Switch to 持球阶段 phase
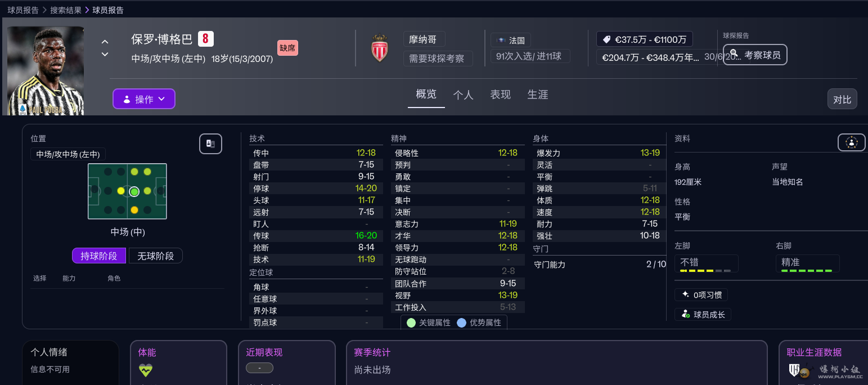This screenshot has height=385, width=868. (99, 256)
